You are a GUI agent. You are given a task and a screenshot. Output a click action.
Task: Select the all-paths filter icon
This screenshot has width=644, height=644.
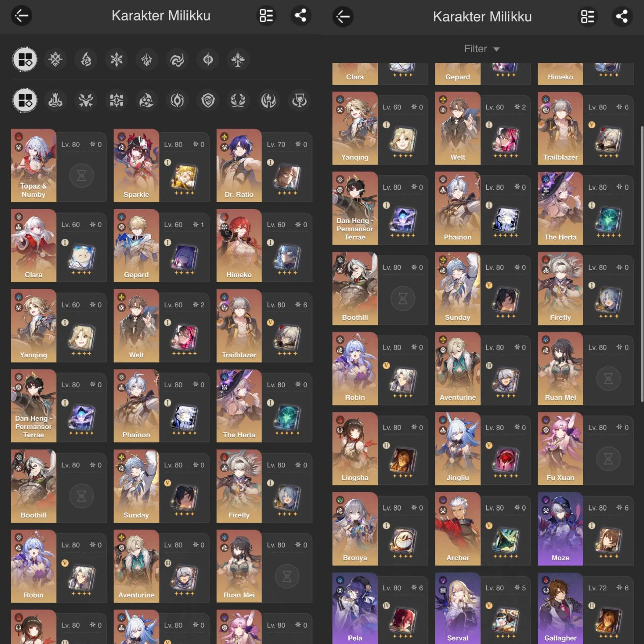(x=25, y=100)
